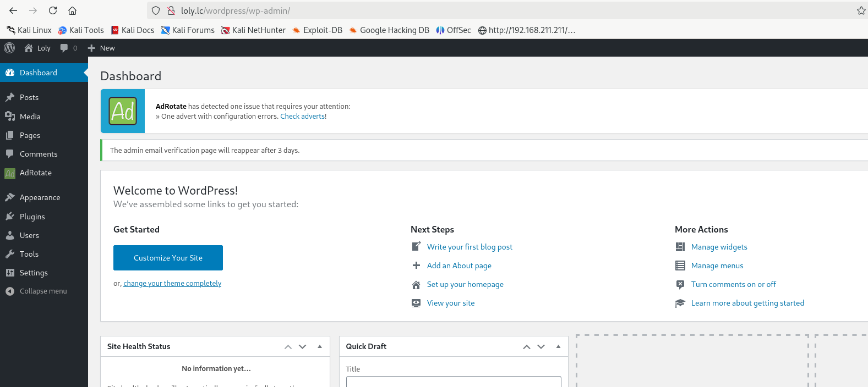Click Write your first blog post
This screenshot has width=868, height=387.
[x=470, y=247]
